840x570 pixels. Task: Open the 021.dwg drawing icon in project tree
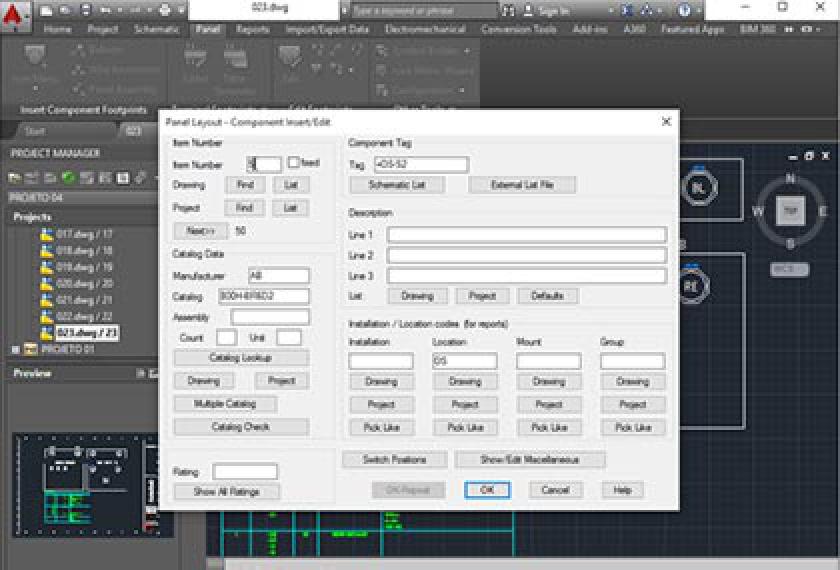(46, 300)
